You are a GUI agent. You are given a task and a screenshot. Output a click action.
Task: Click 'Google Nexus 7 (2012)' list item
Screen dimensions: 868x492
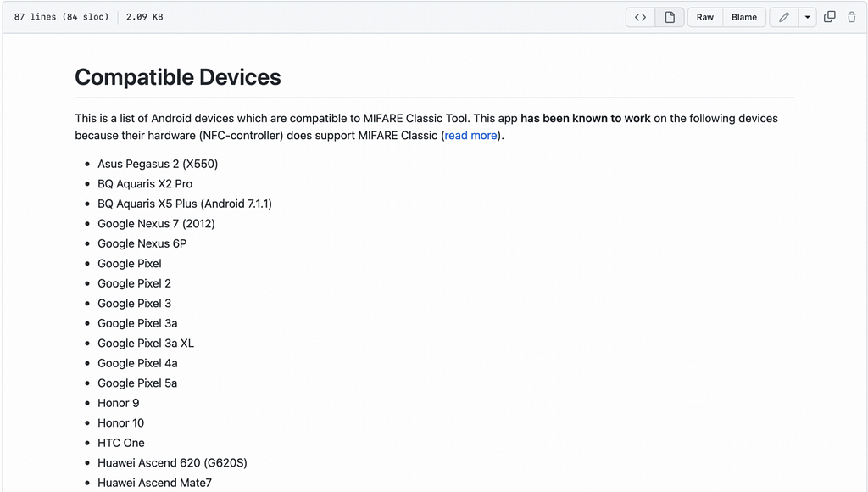(x=156, y=224)
